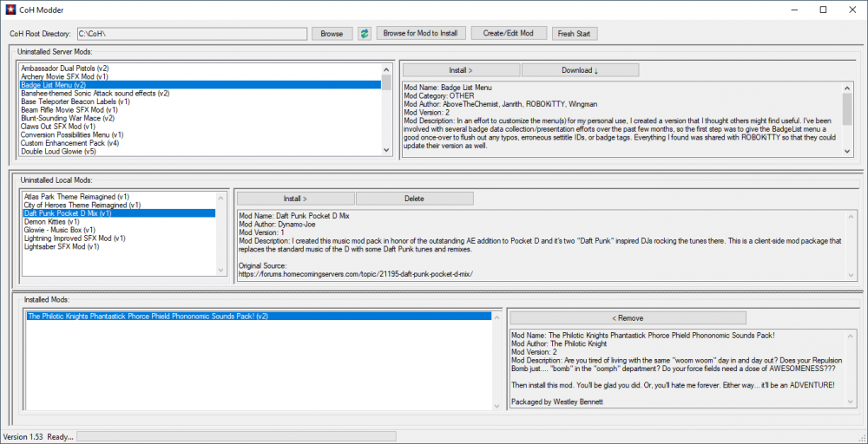Screen dimensions: 868x444
Task: Choose Double Loud Glowie (v5) server mod
Action: 58,151
